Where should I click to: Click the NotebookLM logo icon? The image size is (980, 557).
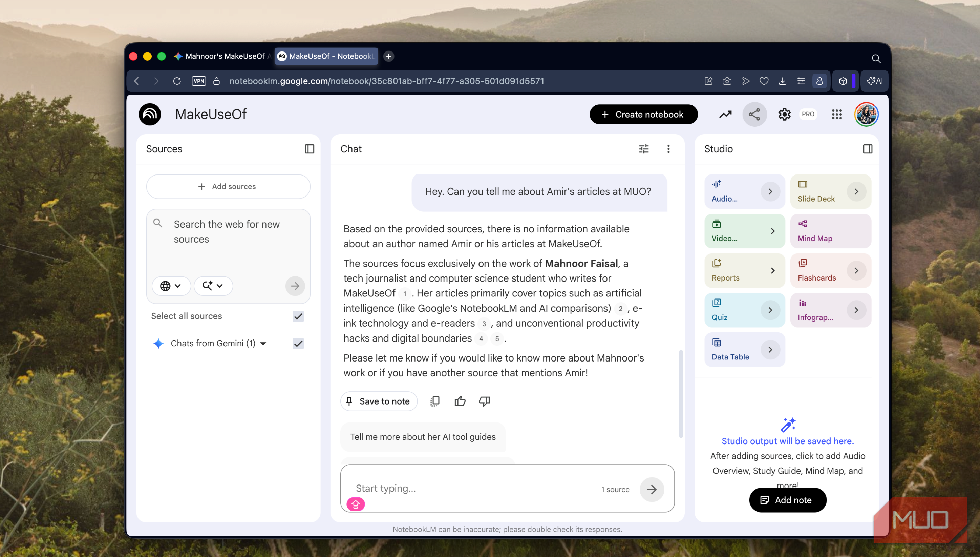click(x=149, y=114)
